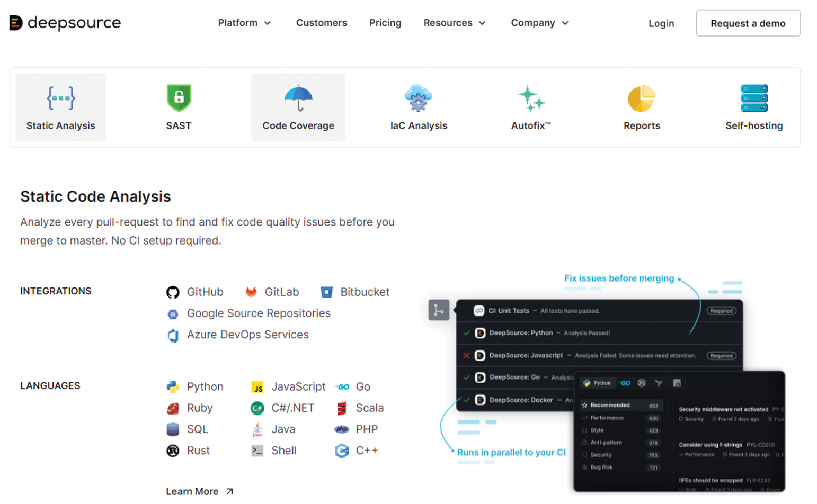Open the Pricing menu item

click(385, 23)
